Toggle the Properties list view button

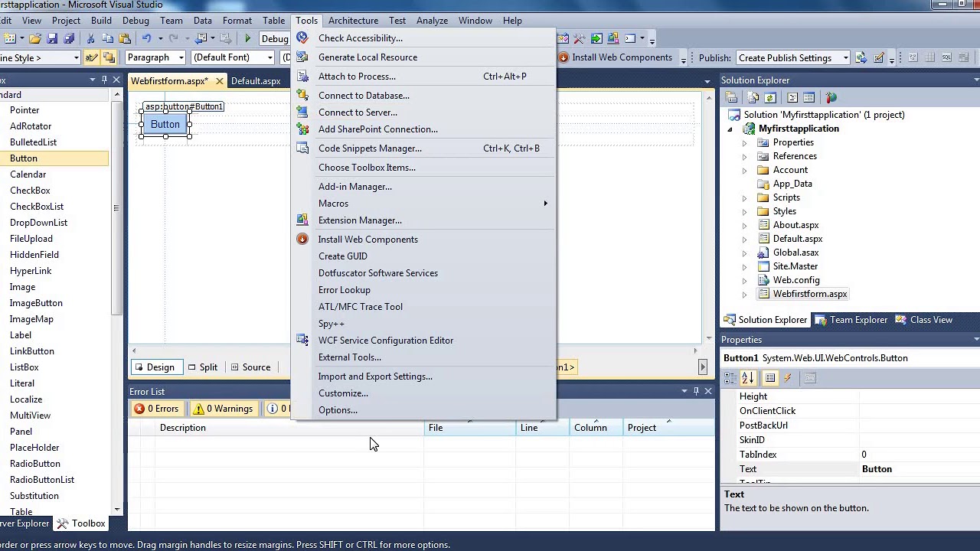pos(770,377)
